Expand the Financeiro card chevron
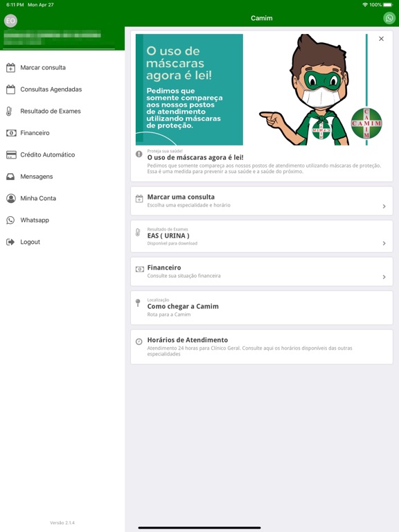The width and height of the screenshot is (399, 532). click(384, 277)
